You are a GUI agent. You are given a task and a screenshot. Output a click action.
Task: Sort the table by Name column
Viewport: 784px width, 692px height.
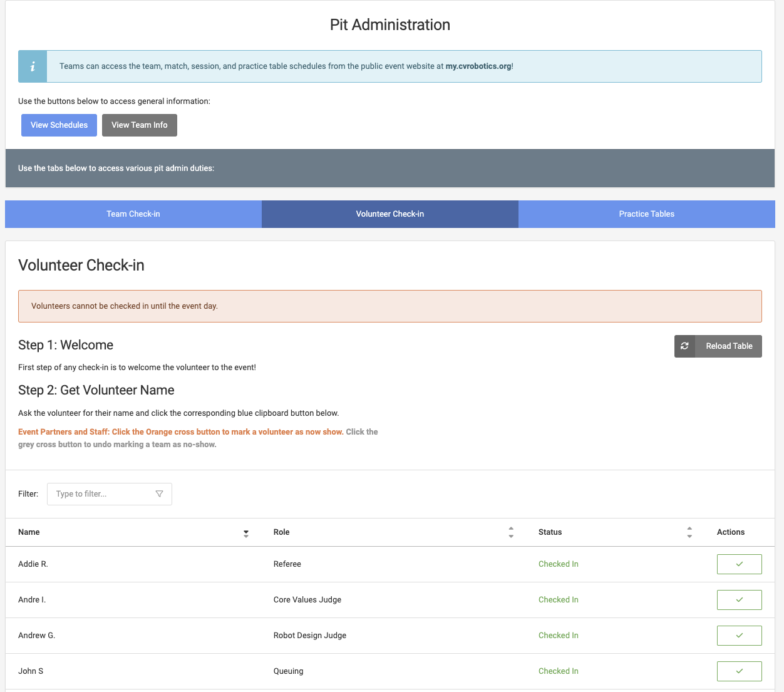[245, 533]
